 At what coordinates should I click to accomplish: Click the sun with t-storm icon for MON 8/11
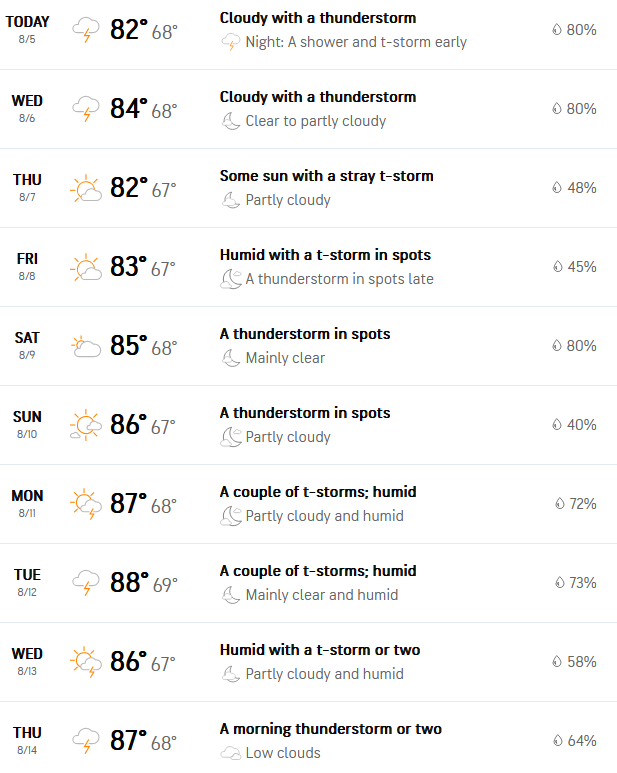pos(86,504)
